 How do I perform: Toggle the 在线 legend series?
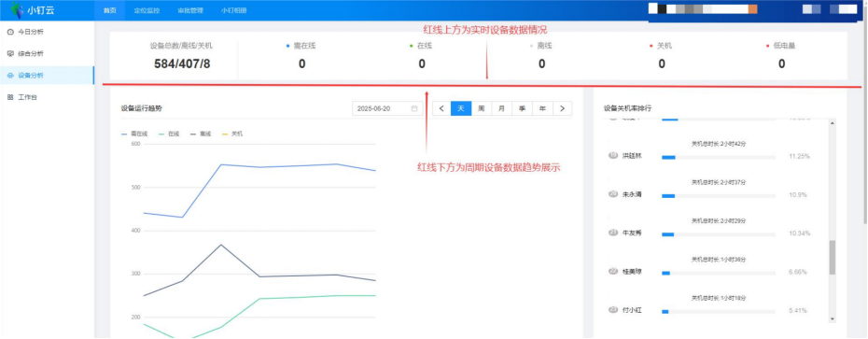(169, 134)
